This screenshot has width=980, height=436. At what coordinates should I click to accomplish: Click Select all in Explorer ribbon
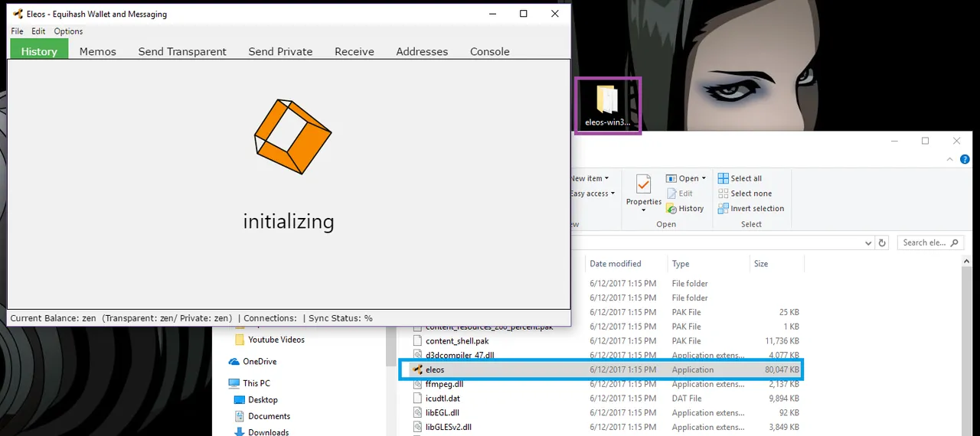[740, 178]
